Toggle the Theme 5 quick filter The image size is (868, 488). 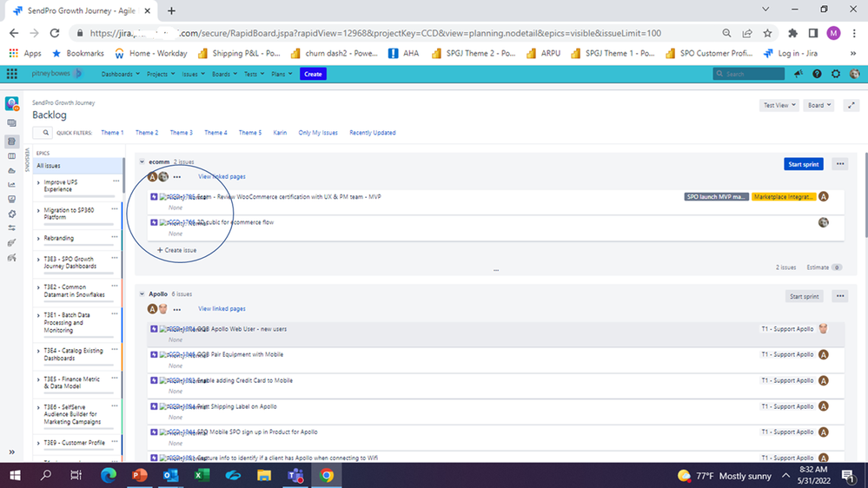click(x=250, y=133)
